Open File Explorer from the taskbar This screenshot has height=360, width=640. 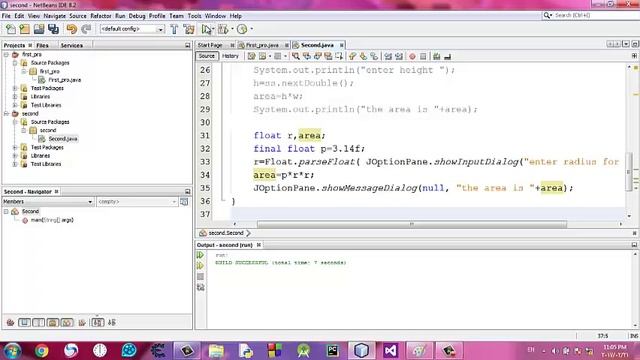pyautogui.click(x=216, y=351)
